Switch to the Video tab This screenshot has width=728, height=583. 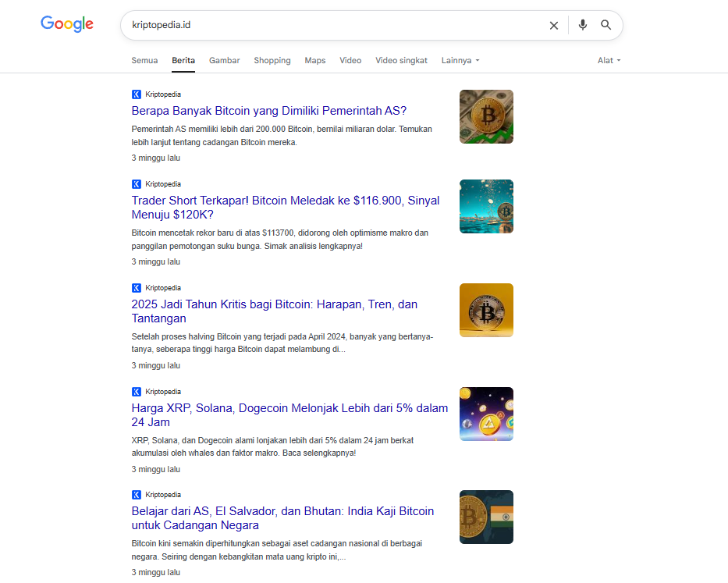[x=350, y=60]
